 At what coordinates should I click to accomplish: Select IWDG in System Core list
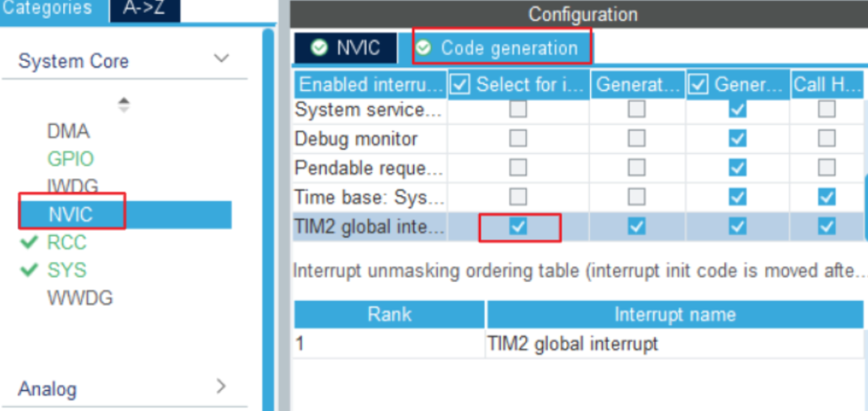(x=73, y=186)
